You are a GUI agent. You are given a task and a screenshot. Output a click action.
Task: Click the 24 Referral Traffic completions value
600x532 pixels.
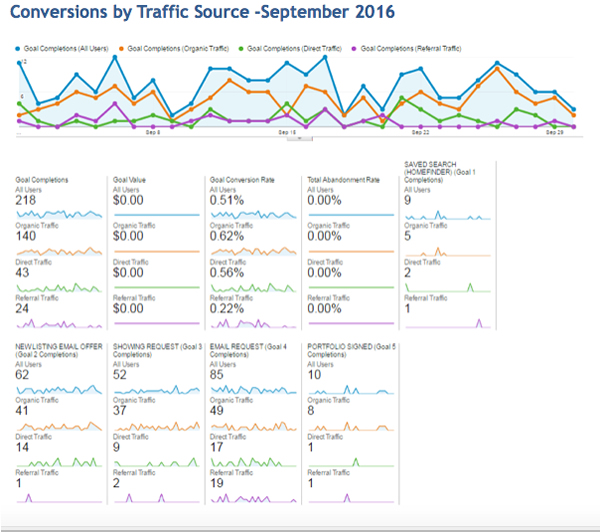22,308
